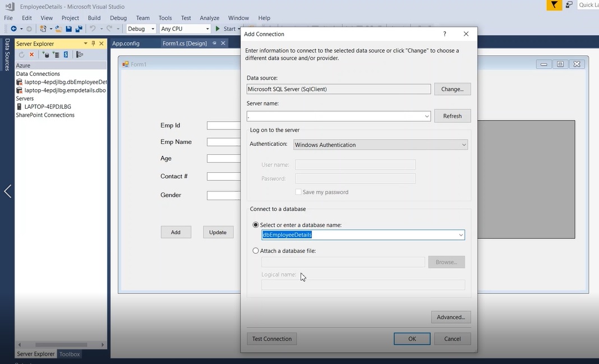Click Connect to Server icon in Server Explorer
Image resolution: width=599 pixels, height=364 pixels.
(56, 54)
